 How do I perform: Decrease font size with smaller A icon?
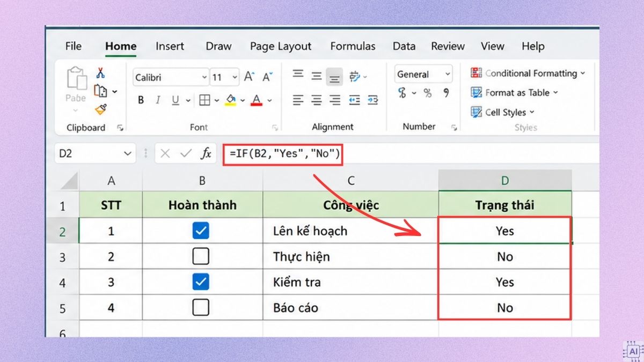tap(268, 77)
